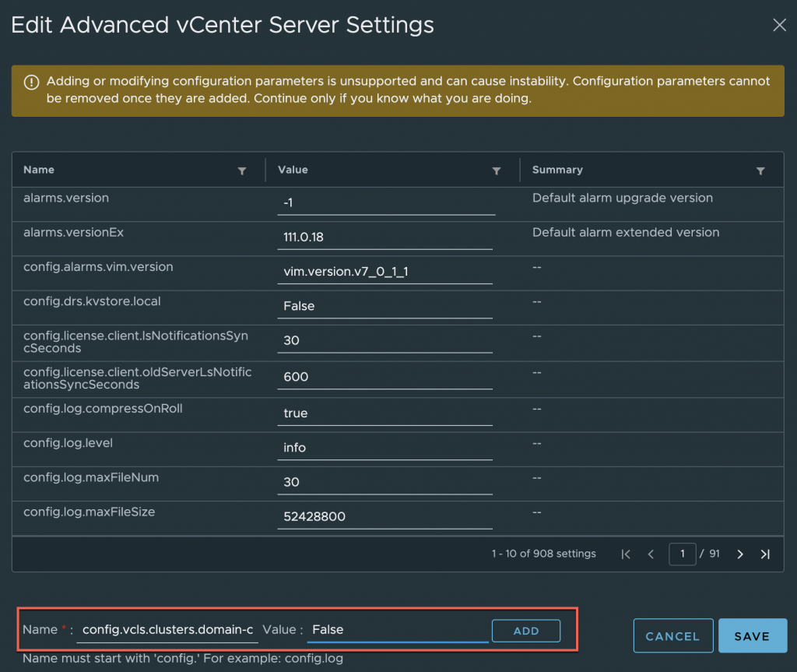Close the Edit Advanced Settings dialog
This screenshot has height=672, width=797.
(779, 25)
